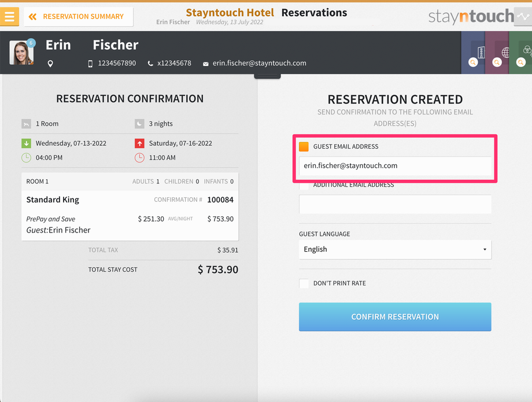Click the activity graph icon top right
The width and height of the screenshot is (532, 402).
[x=523, y=17]
